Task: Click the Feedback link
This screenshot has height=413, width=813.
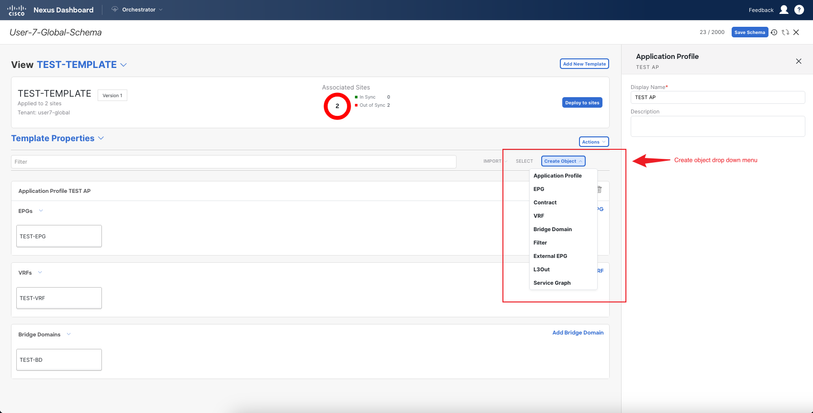Action: click(x=761, y=10)
